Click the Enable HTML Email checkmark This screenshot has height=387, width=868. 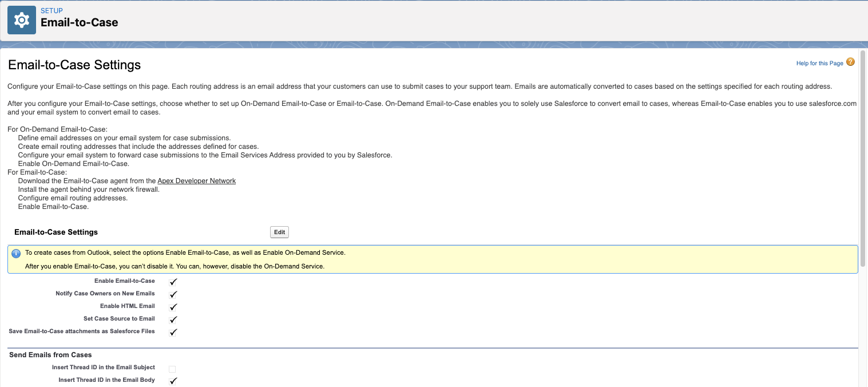coord(173,307)
